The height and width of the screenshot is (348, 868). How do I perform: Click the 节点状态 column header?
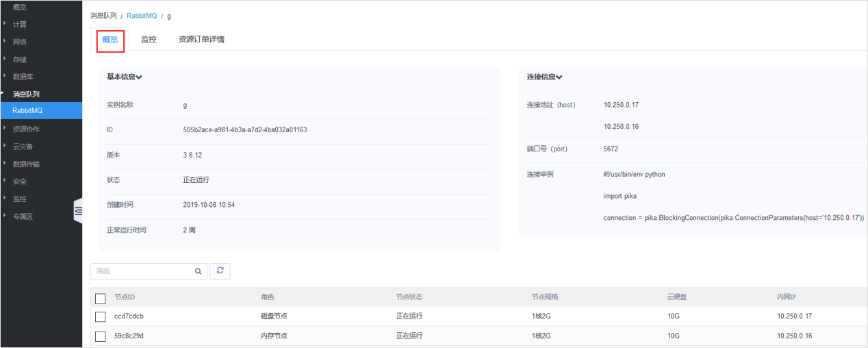pyautogui.click(x=409, y=297)
